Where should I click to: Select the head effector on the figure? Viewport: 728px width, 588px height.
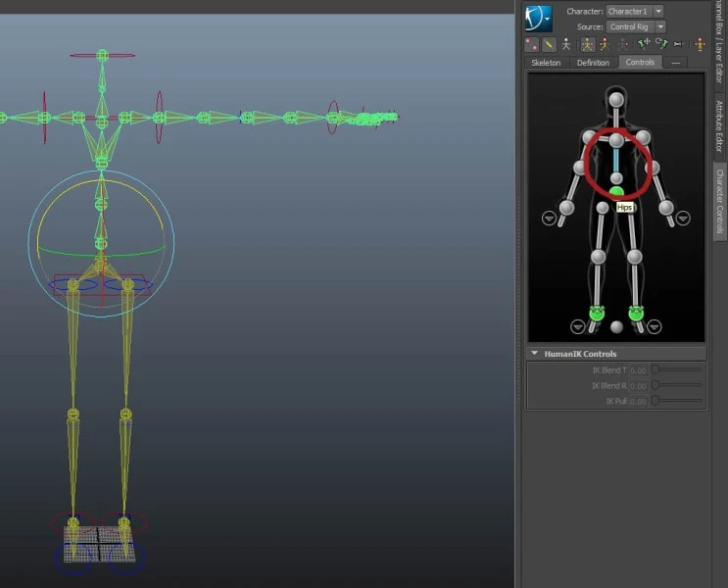coord(616,98)
